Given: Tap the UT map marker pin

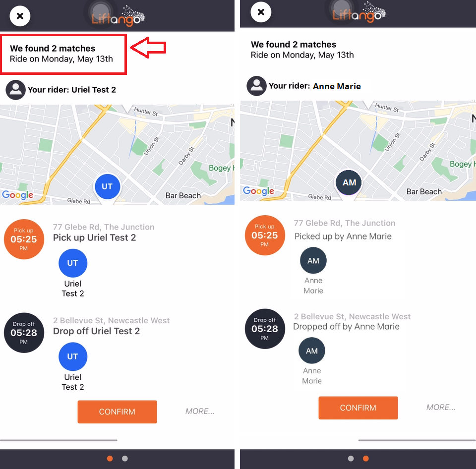Looking at the screenshot, I should 107,187.
